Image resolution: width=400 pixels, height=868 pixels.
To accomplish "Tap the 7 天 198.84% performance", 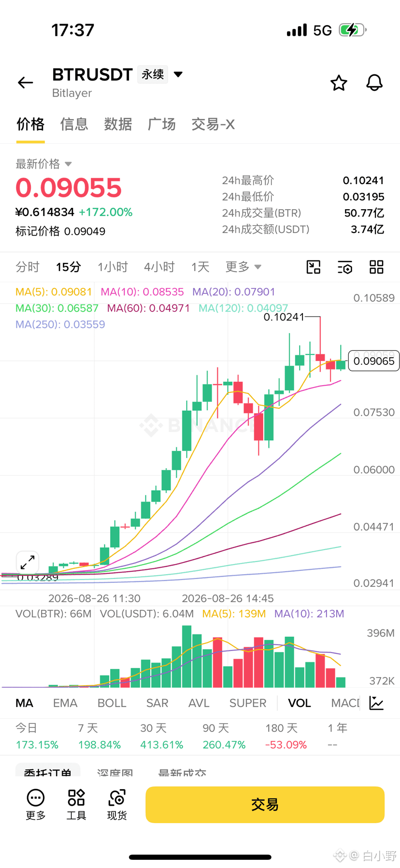I will click(99, 736).
